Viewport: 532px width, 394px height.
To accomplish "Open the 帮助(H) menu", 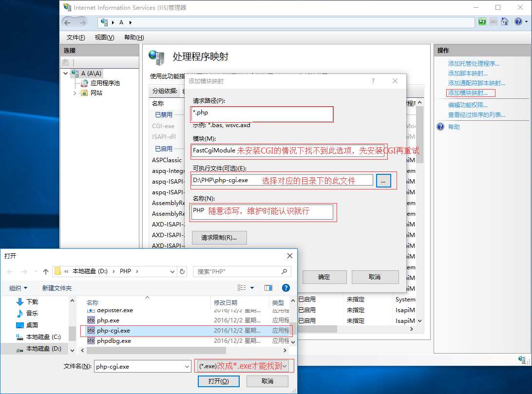I will click(x=134, y=38).
